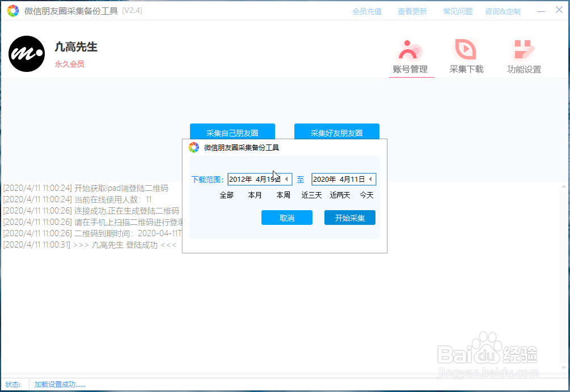Viewport: 570px width, 392px height.
Task: Select 本月 date range shortcut
Action: click(x=255, y=195)
